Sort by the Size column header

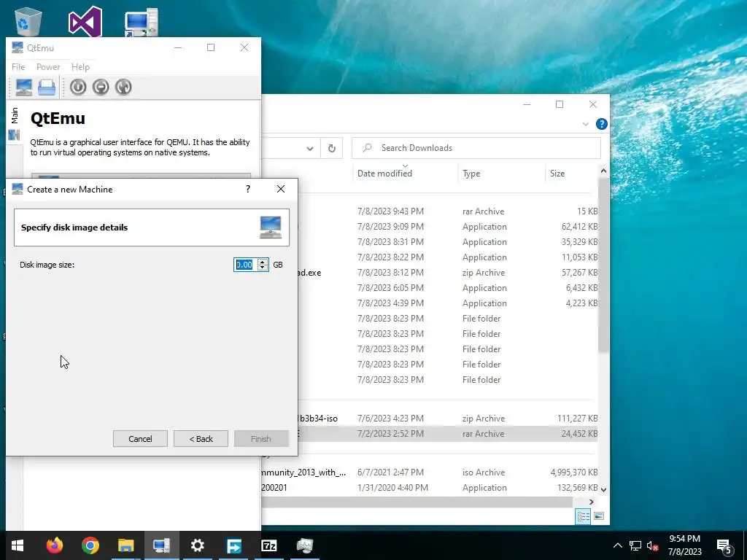pos(557,174)
